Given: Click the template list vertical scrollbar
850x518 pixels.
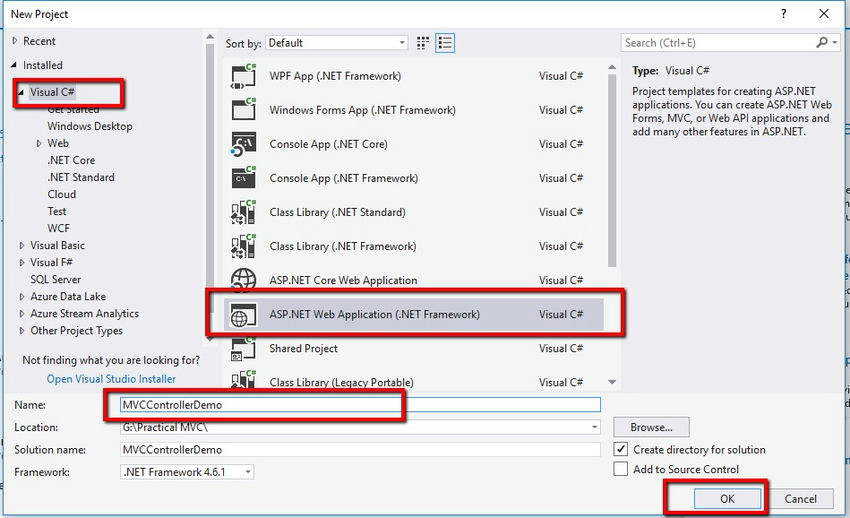Looking at the screenshot, I should click(x=612, y=171).
